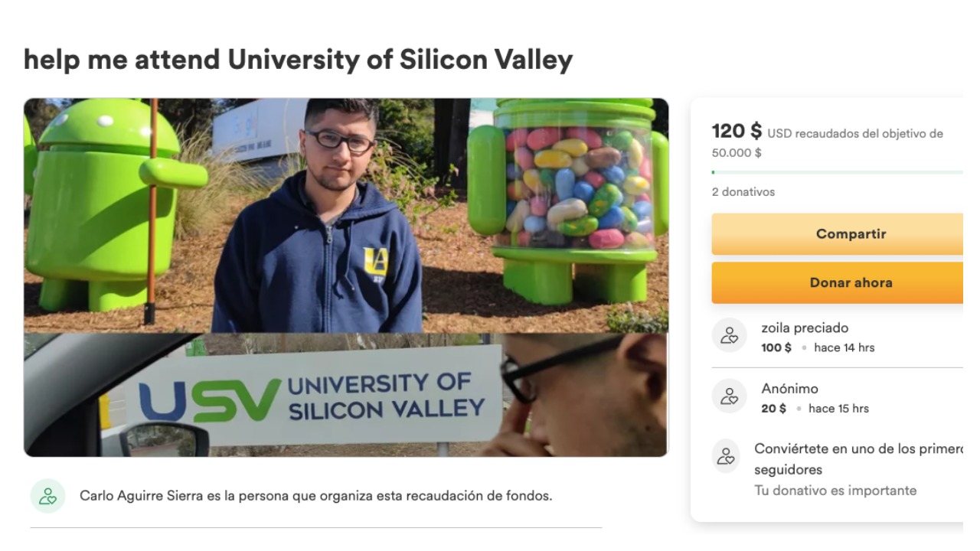
Task: Click the campaign title heading text
Action: 298,60
